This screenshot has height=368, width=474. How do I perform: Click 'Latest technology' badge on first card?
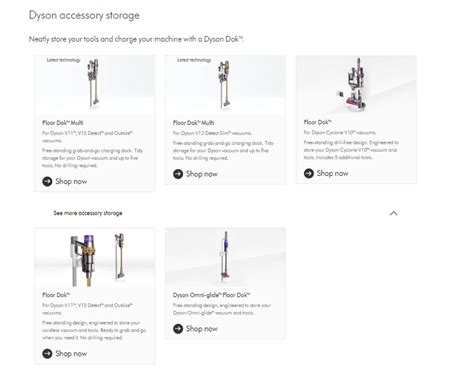pyautogui.click(x=64, y=60)
